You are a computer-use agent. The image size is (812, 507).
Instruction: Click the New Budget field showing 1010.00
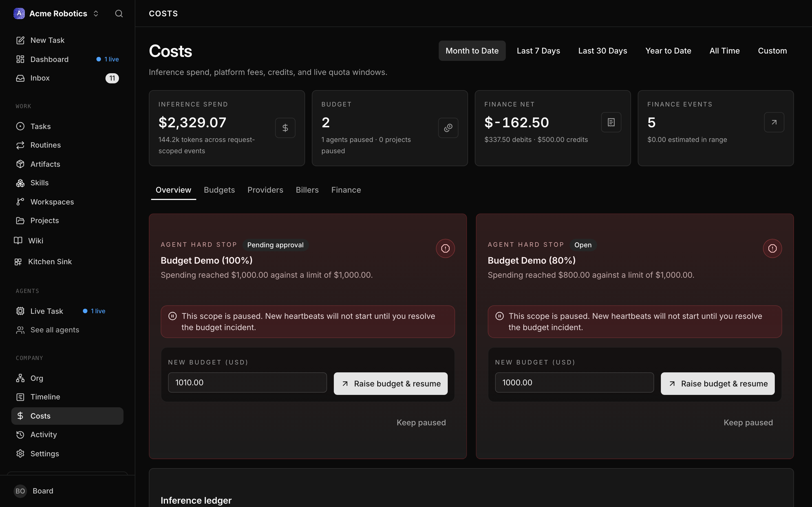247,383
